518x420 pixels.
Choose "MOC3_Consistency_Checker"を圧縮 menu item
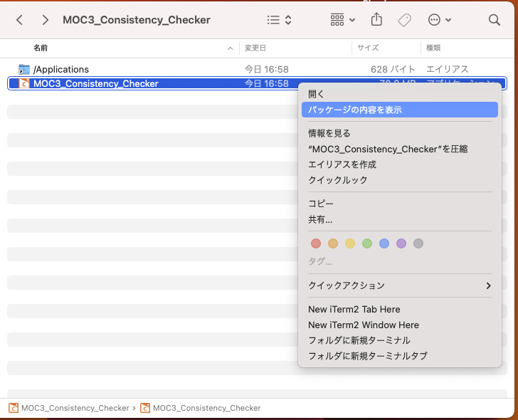coord(400,149)
